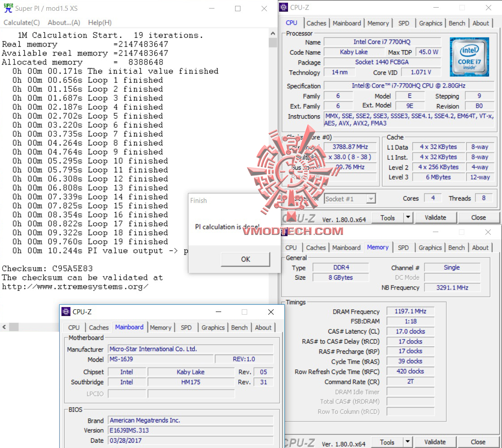Switch to Memory tab in top CPU-Z window
Viewport: 502px width, 448px height.
point(378,23)
